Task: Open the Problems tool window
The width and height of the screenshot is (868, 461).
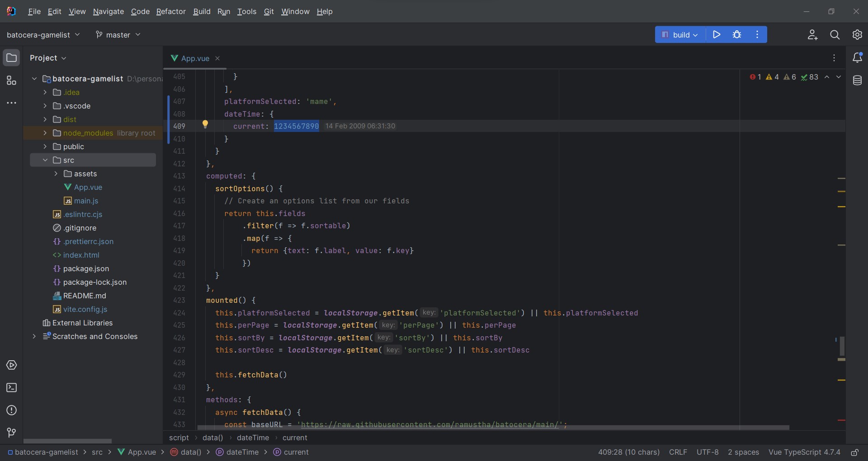Action: click(x=11, y=410)
